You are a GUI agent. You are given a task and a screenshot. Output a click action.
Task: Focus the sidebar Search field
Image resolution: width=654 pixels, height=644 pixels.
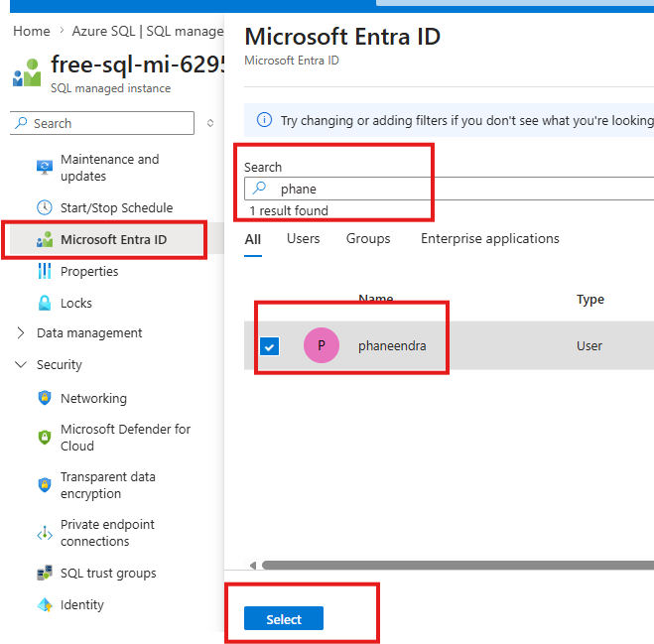[x=102, y=123]
